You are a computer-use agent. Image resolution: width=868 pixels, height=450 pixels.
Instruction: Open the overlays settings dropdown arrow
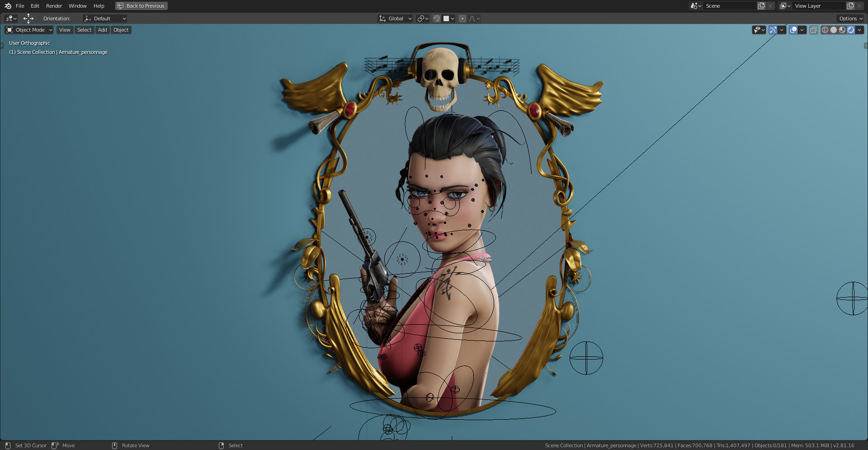(x=802, y=30)
